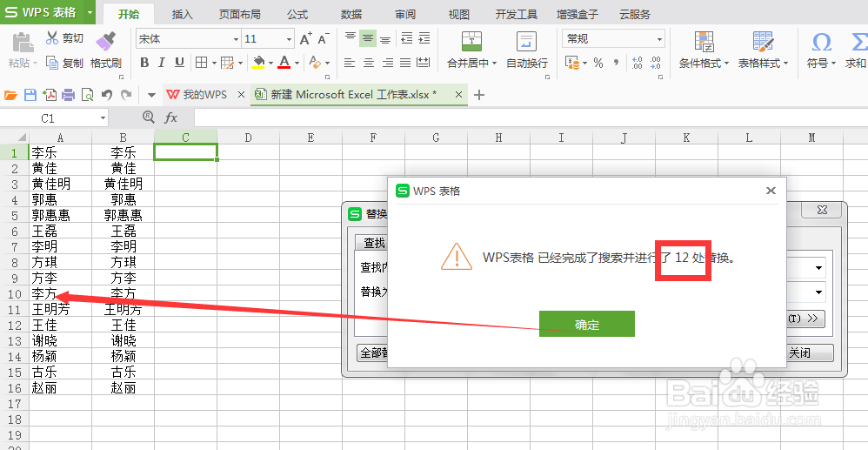Click the 表格样式 table style icon
Image resolution: width=868 pixels, height=450 pixels.
tap(763, 42)
